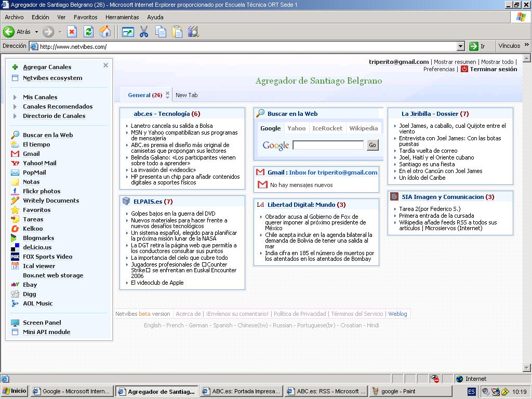Switch to ABC.es: RSS taskbar window
The height and width of the screenshot is (399, 532).
point(326,391)
